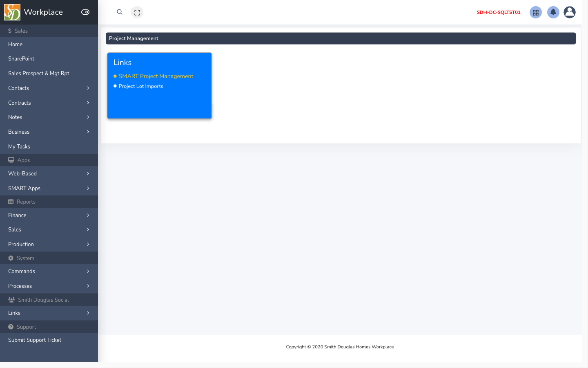Toggle the sidebar collapse switch

coord(85,12)
